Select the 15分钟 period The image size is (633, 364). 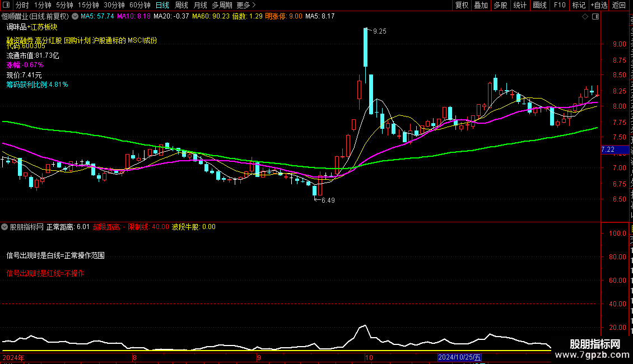[89, 5]
